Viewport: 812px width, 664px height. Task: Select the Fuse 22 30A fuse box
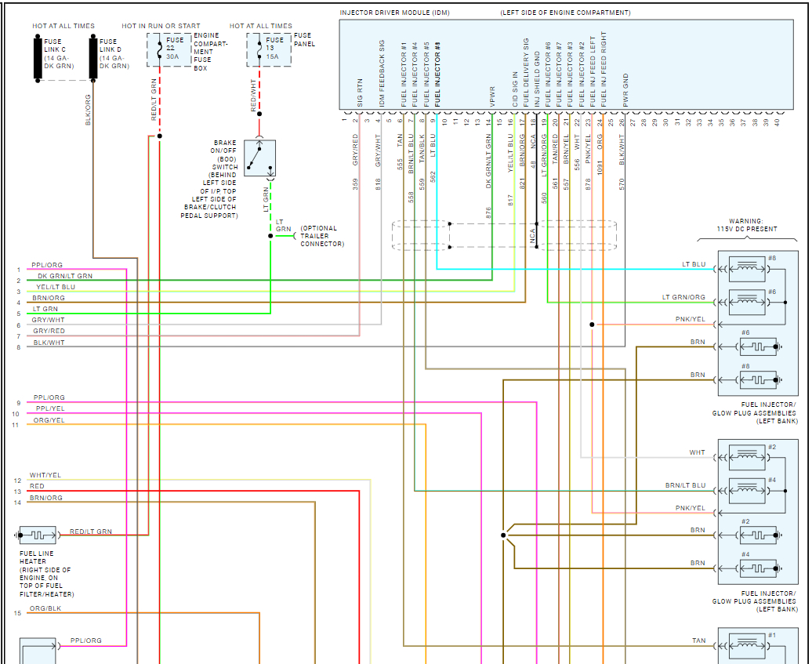click(x=169, y=49)
